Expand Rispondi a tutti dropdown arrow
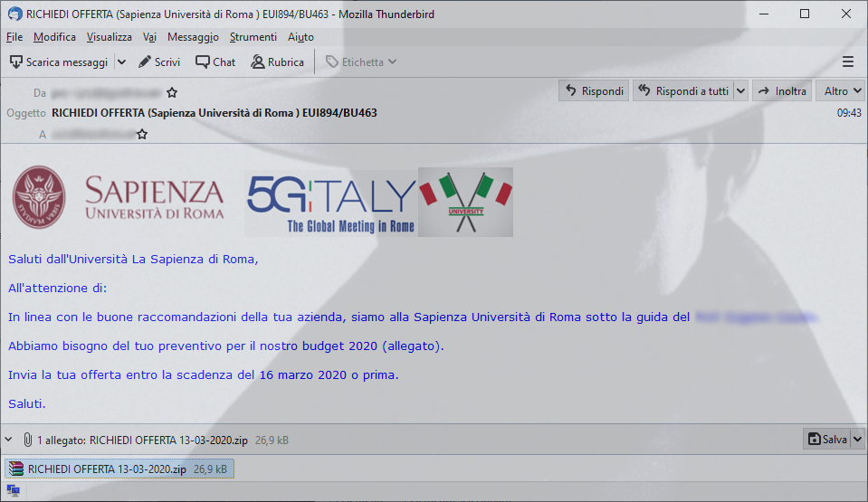The width and height of the screenshot is (868, 502). click(740, 90)
